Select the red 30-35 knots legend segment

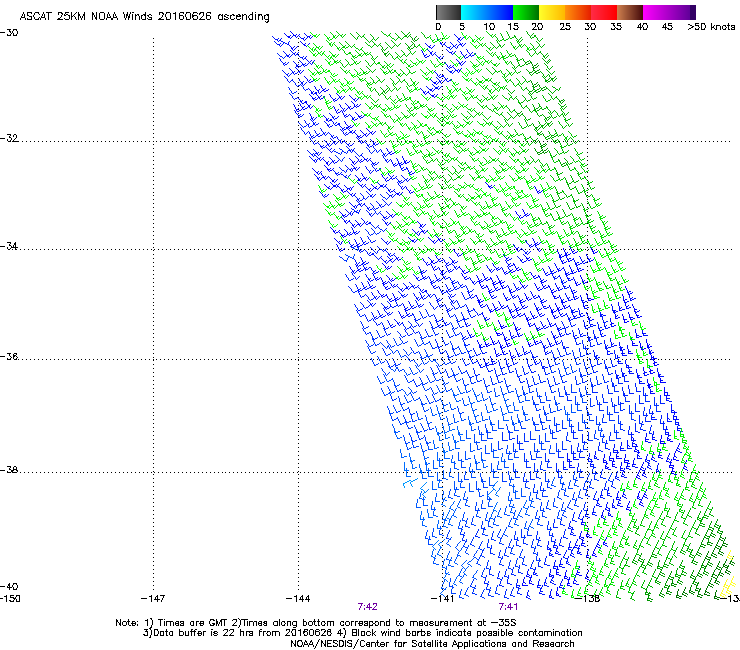coord(604,12)
